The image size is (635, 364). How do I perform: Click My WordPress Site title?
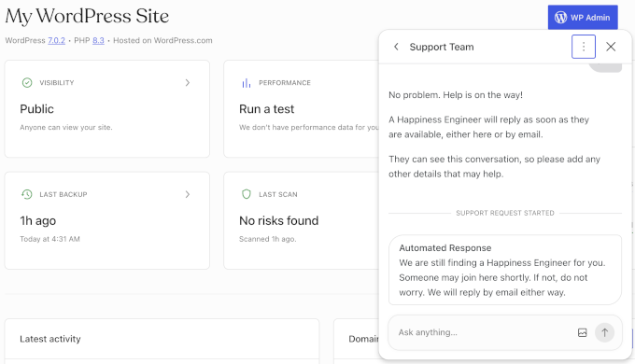87,16
